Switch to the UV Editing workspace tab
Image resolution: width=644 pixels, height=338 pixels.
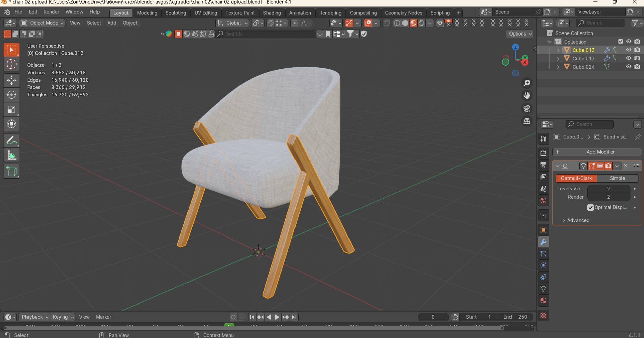[x=206, y=13]
